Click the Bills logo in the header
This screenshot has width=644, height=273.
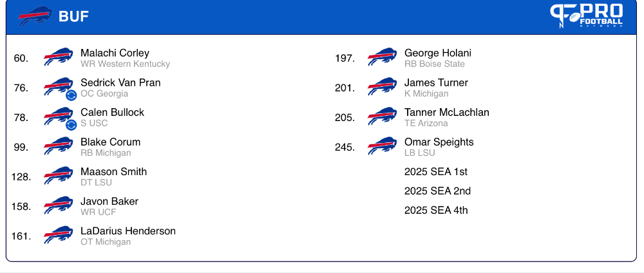click(x=35, y=16)
